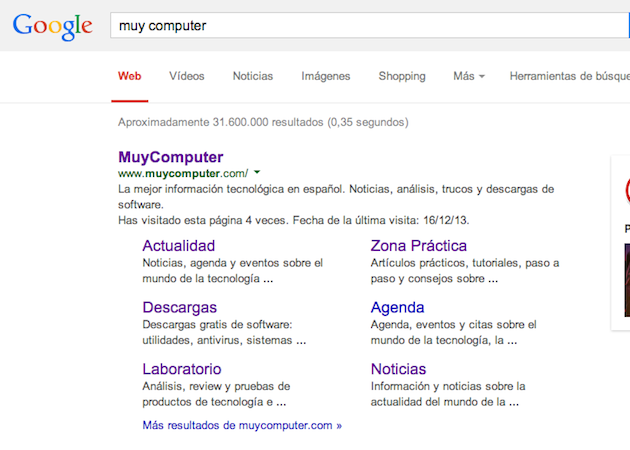Click 'Más resultados de muycomputer.com' link
Viewport: 630px width, 450px height.
[x=242, y=425]
